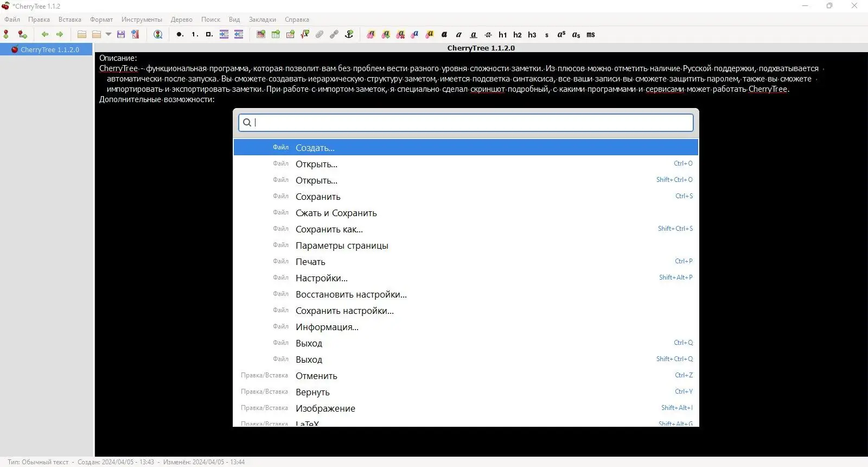Viewport: 868px width, 467px height.
Task: Toggle strikethrough text formatting
Action: click(488, 34)
